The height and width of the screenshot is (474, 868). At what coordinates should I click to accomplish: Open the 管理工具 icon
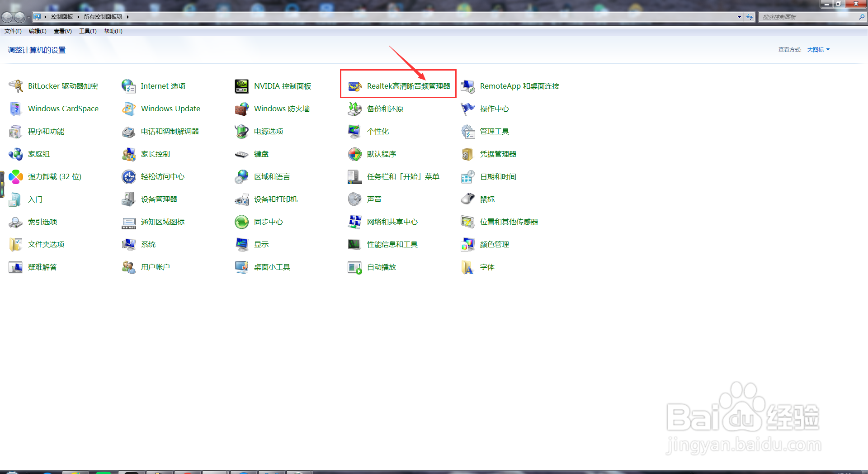[x=468, y=131]
